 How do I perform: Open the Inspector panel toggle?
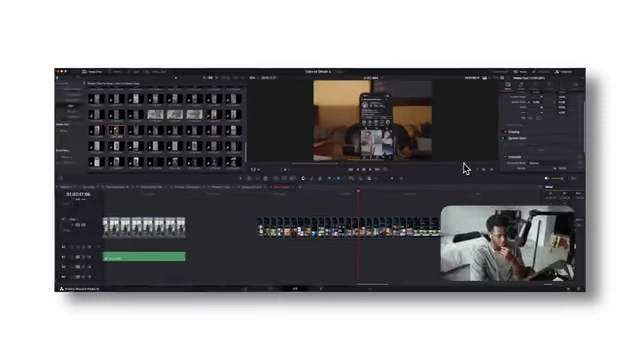(x=563, y=72)
